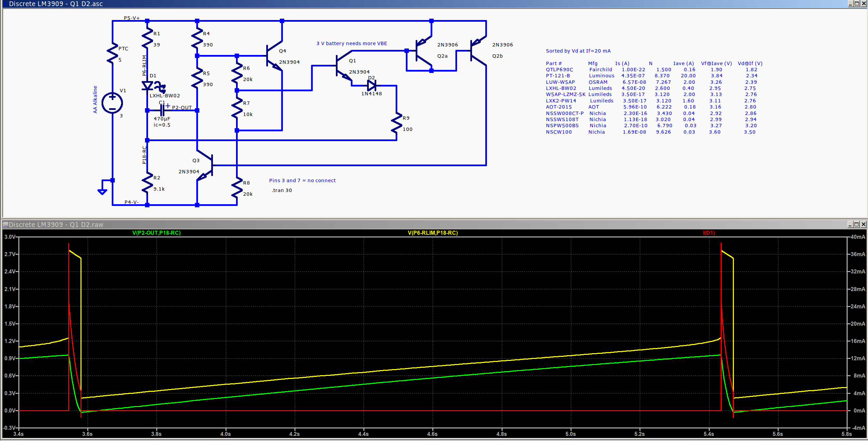The height and width of the screenshot is (441, 868).
Task: Click the .tran 30 simulation directive
Action: tap(281, 190)
